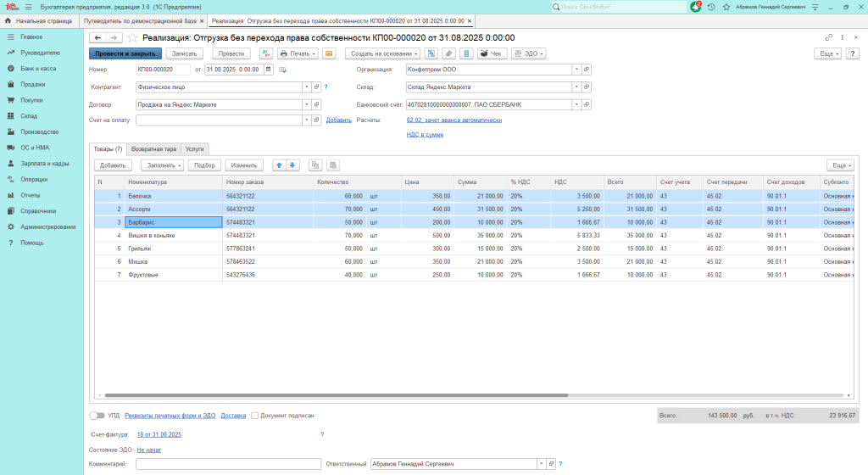This screenshot has height=475, width=868.
Task: Toggle the УПД switch
Action: [97, 416]
